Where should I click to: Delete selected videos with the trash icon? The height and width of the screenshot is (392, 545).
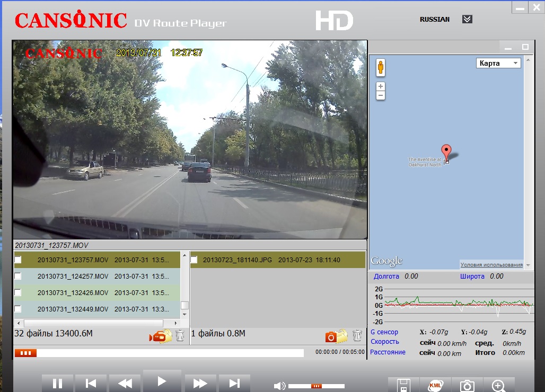click(180, 335)
